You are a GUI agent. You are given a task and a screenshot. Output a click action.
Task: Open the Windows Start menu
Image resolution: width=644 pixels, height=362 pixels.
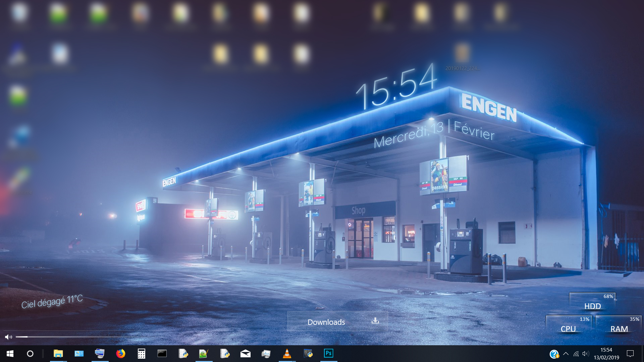click(10, 354)
